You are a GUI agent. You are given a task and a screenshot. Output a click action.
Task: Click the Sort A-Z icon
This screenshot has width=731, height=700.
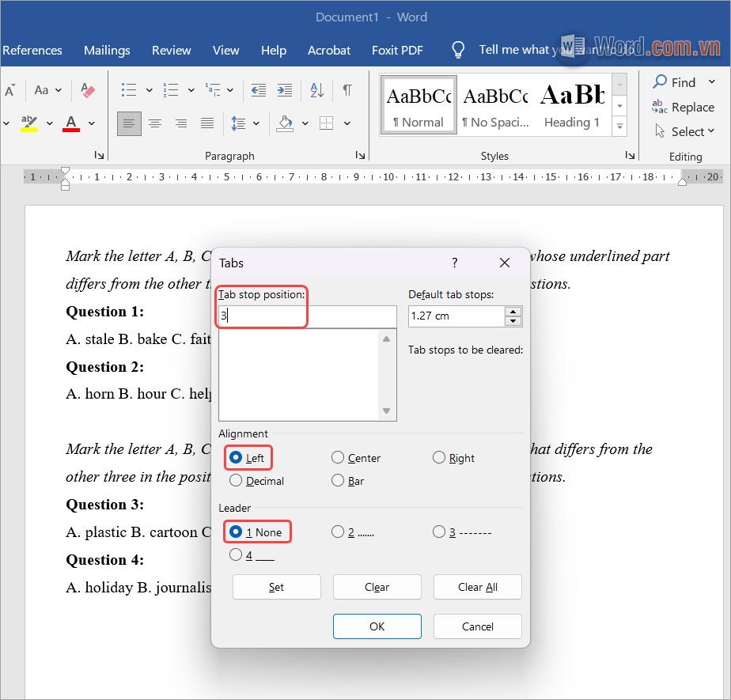pyautogui.click(x=316, y=90)
